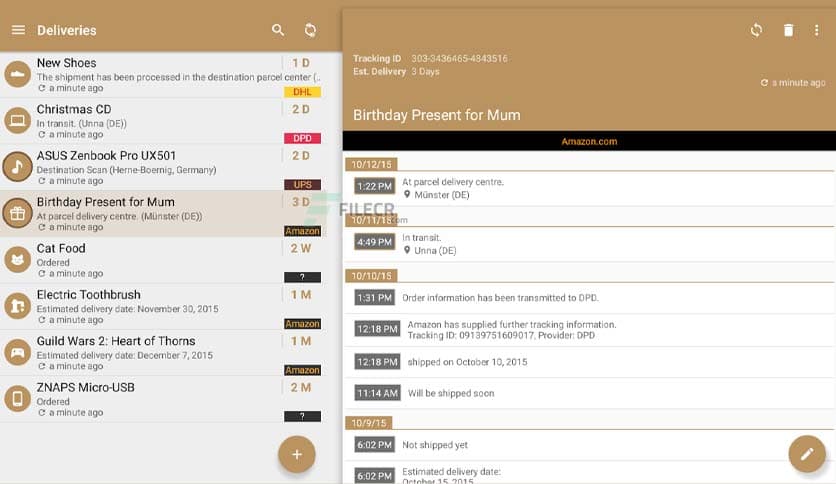Select the 1:31 PM order information transmitted entry
836x484 pixels.
coord(589,297)
